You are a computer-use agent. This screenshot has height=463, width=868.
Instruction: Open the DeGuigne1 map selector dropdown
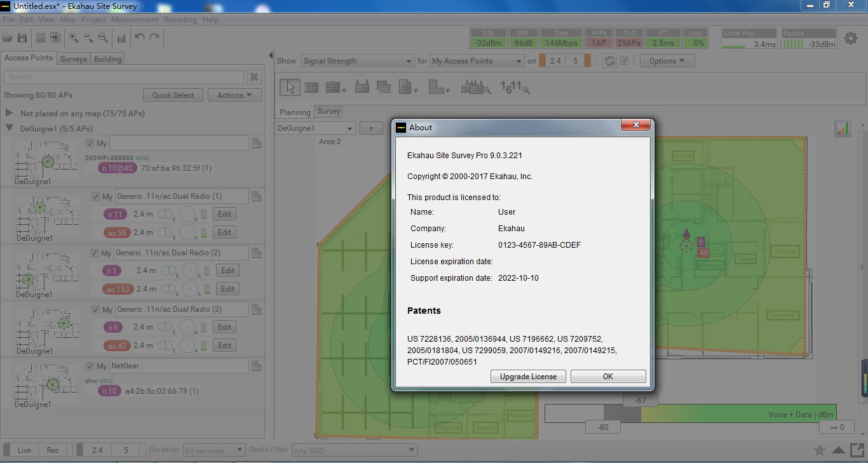[316, 128]
